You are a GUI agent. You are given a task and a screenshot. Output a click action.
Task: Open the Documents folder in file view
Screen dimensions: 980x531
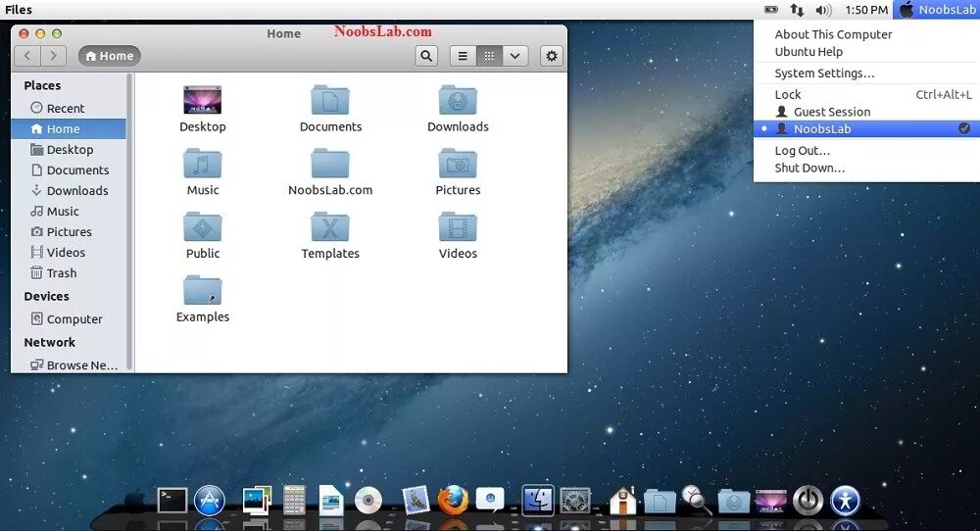pyautogui.click(x=330, y=109)
